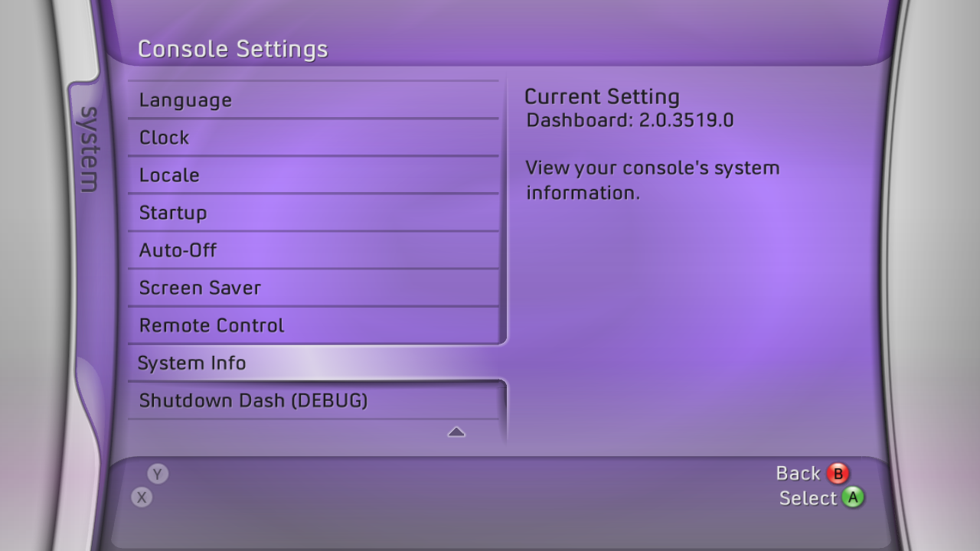Choose the Startup option
The image size is (980, 551).
click(313, 213)
